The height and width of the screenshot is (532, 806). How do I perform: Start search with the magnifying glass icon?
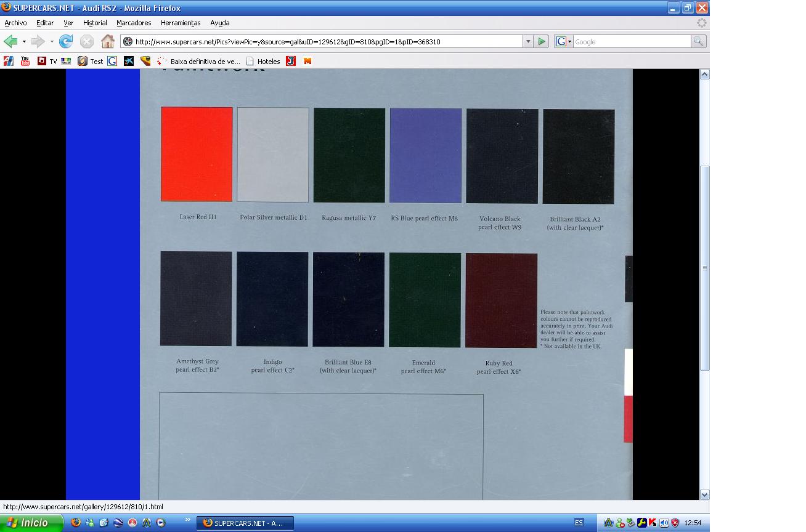[x=698, y=41]
